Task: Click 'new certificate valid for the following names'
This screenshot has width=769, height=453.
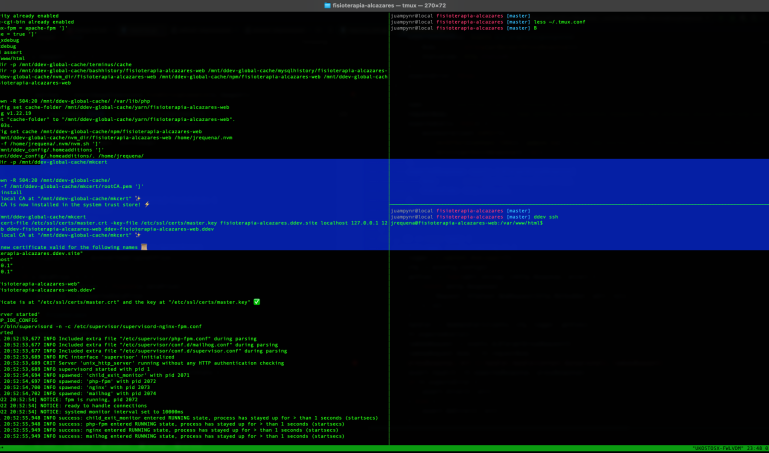Action: [x=69, y=247]
